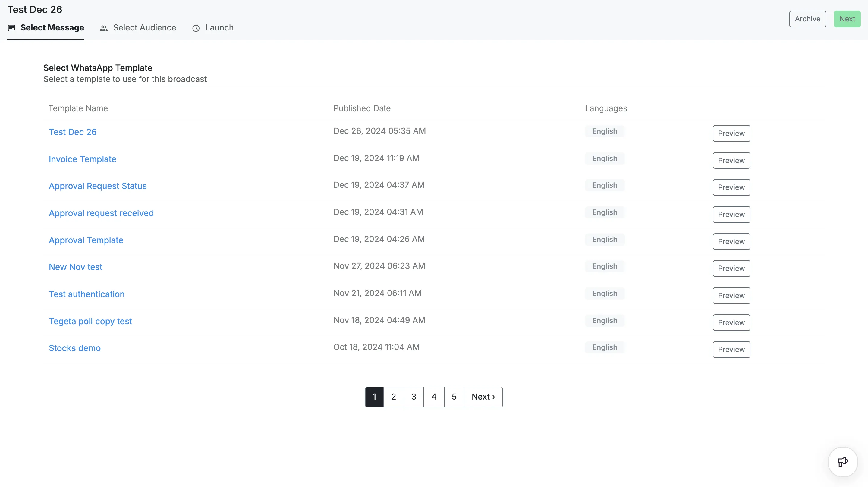868x487 pixels.
Task: Select the Stocks demo template
Action: (x=75, y=348)
